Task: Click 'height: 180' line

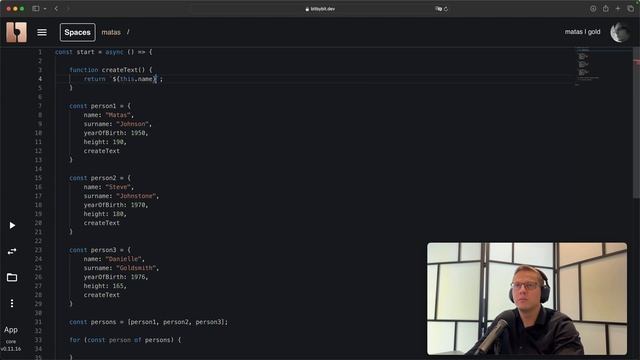Action: [x=105, y=214]
